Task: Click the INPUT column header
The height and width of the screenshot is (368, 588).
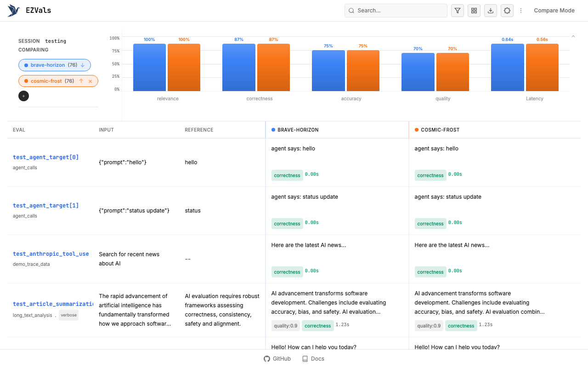Action: click(106, 130)
